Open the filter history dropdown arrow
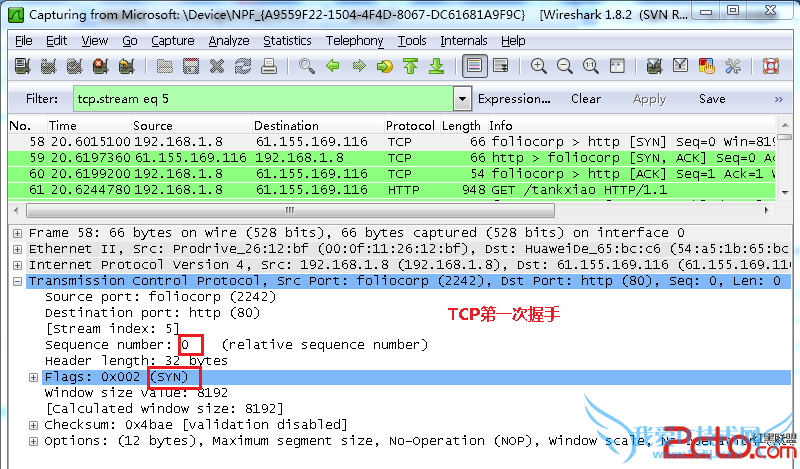This screenshot has height=469, width=800. [462, 98]
